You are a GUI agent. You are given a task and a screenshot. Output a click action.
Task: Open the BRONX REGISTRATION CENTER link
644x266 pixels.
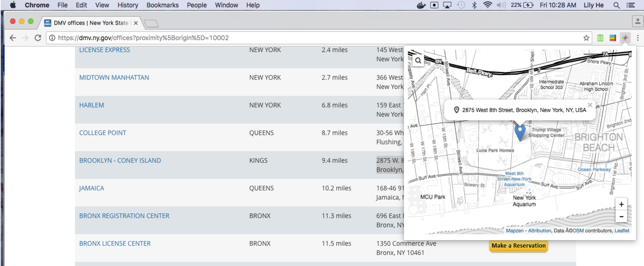pos(124,216)
